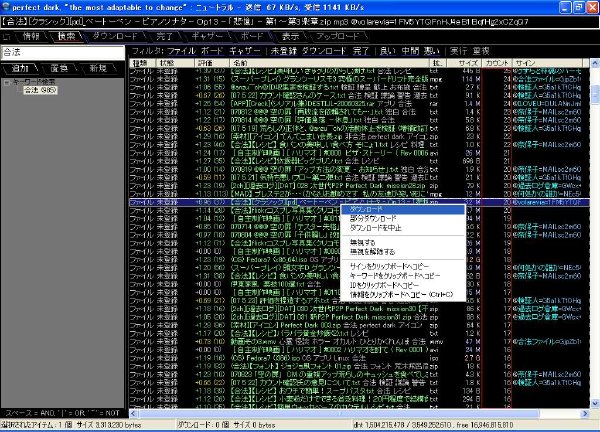Click the horizontal scrollbar thumb
The height and width of the screenshot is (432, 600).
(339, 414)
